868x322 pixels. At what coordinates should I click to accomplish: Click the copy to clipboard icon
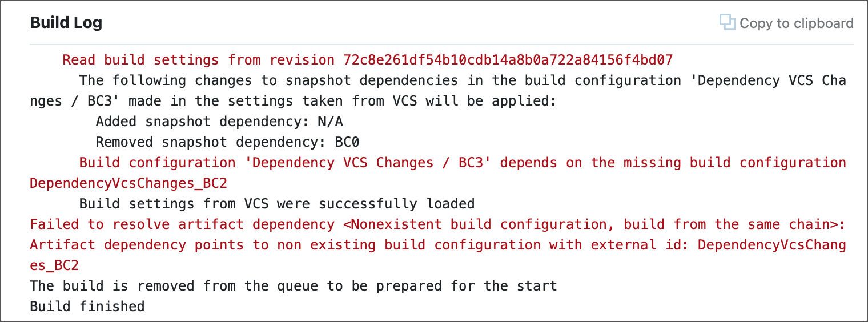(726, 22)
